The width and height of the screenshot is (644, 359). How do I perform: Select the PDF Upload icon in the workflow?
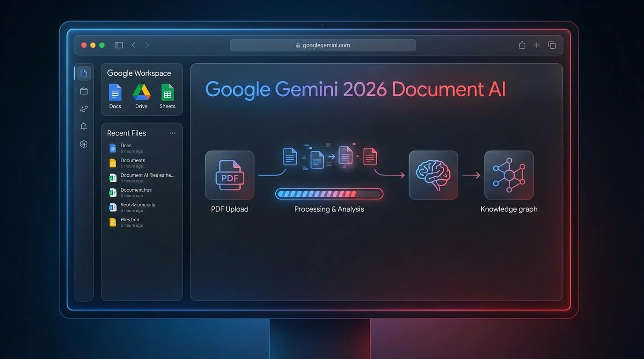tap(229, 175)
